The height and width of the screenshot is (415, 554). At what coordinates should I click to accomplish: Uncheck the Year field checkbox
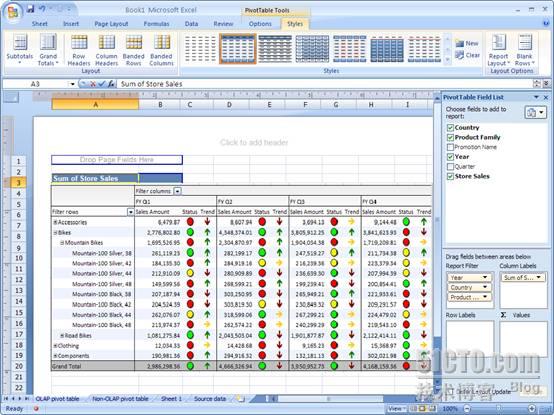(450, 156)
